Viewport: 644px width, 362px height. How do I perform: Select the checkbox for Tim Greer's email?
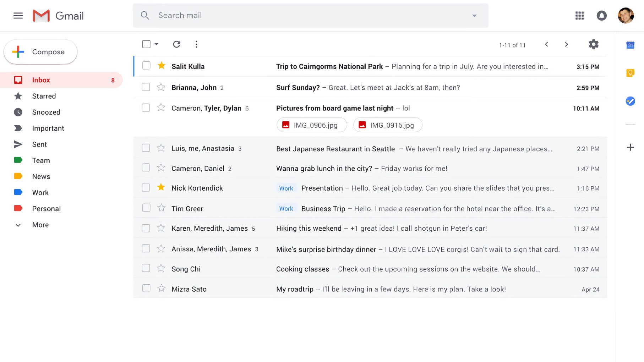click(146, 208)
